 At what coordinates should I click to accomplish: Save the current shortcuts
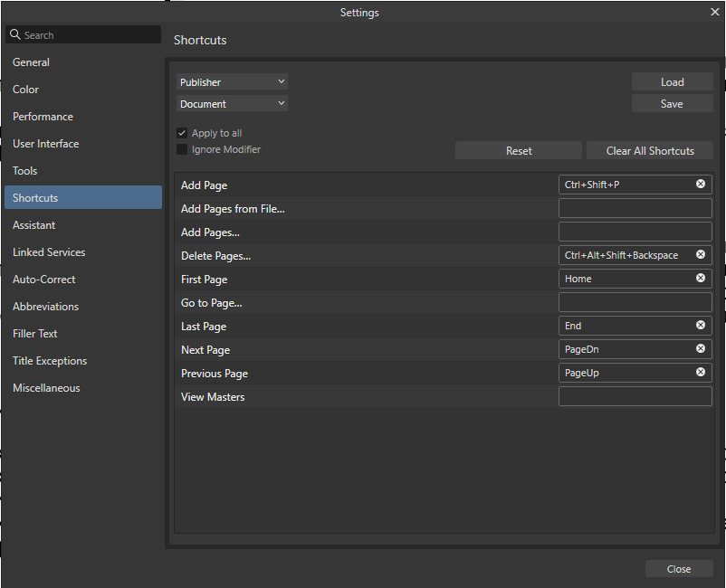coord(672,102)
